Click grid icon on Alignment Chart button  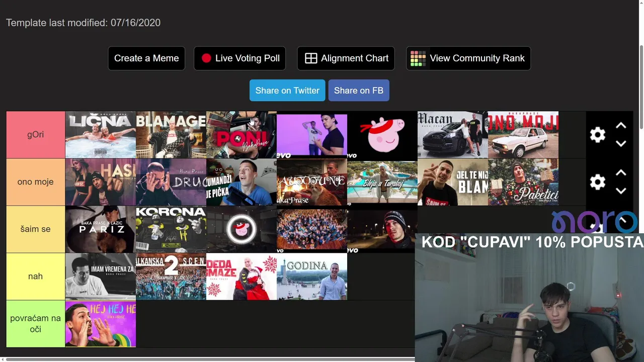311,58
